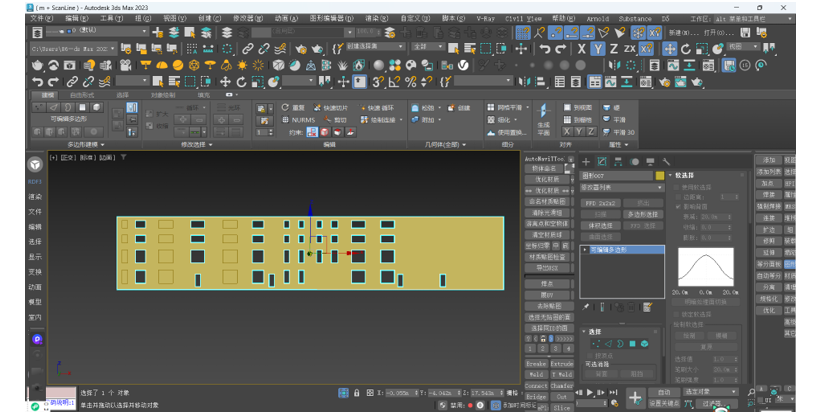Open the Utilities wrench tab in command panel

click(666, 161)
